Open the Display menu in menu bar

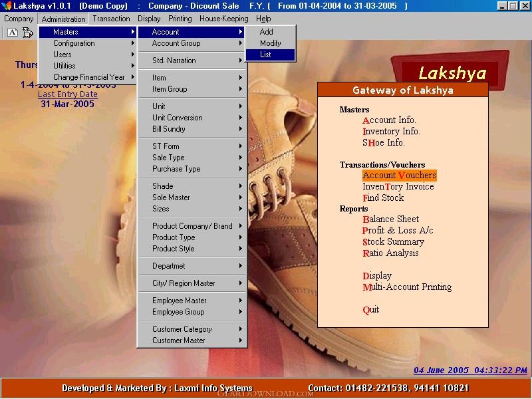point(149,19)
